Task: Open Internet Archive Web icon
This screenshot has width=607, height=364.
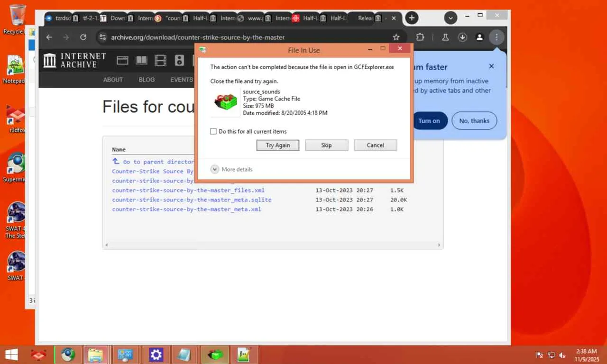Action: (x=122, y=60)
